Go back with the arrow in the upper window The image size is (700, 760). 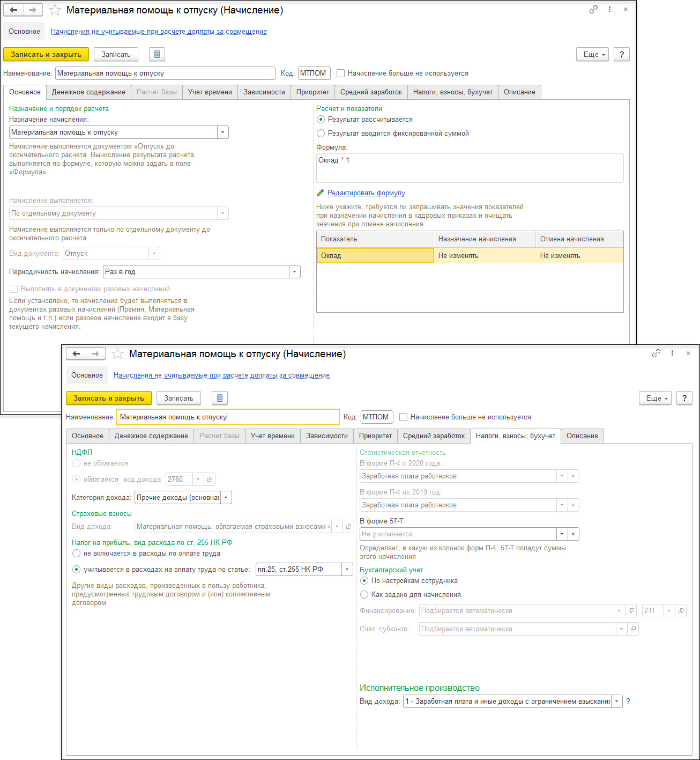(13, 10)
